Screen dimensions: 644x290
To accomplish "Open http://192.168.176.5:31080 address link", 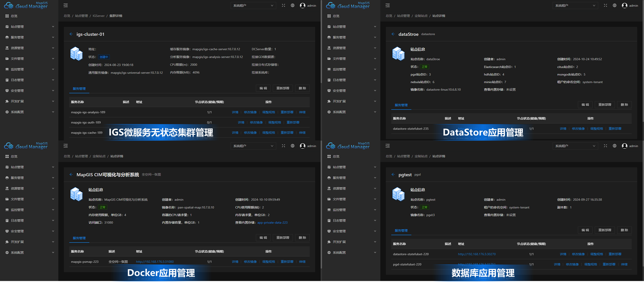I will coord(155,262).
